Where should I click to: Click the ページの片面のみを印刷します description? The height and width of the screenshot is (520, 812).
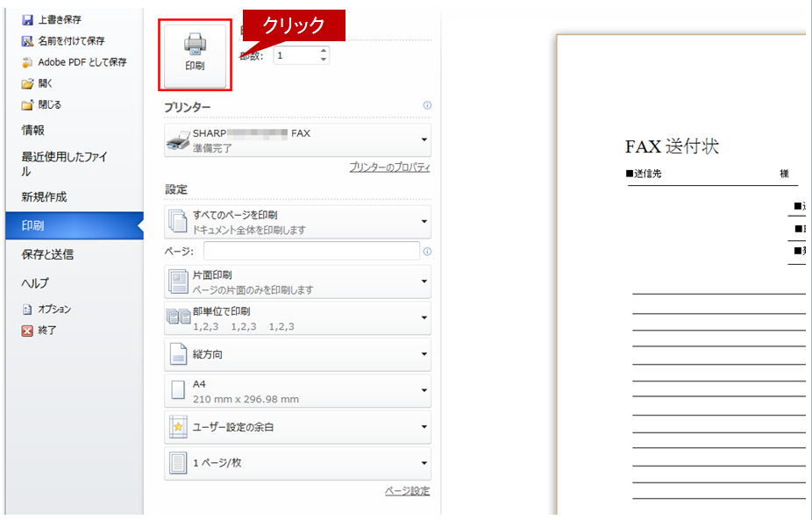[x=253, y=290]
